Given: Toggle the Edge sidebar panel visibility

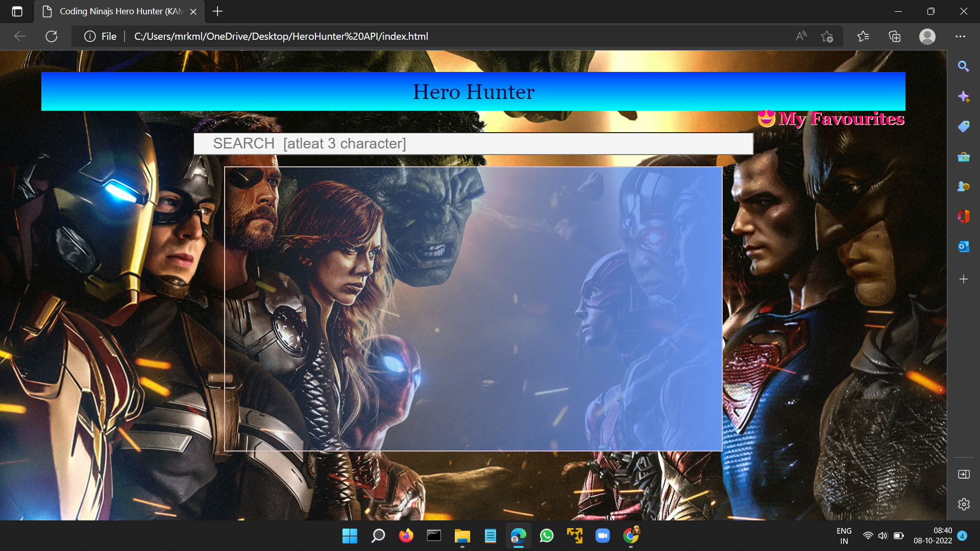Looking at the screenshot, I should [964, 474].
